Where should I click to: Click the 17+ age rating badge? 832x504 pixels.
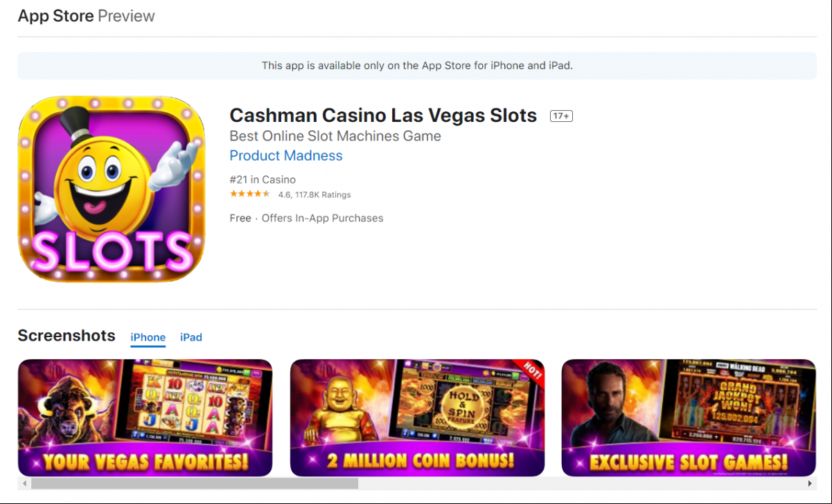(561, 116)
